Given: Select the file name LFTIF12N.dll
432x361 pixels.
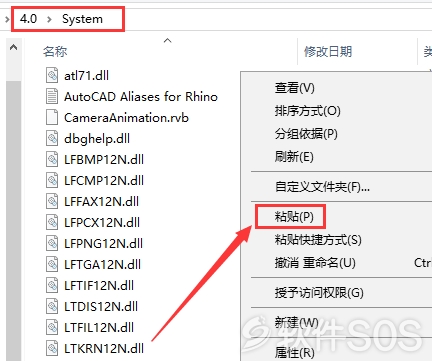Looking at the screenshot, I should (x=99, y=286).
